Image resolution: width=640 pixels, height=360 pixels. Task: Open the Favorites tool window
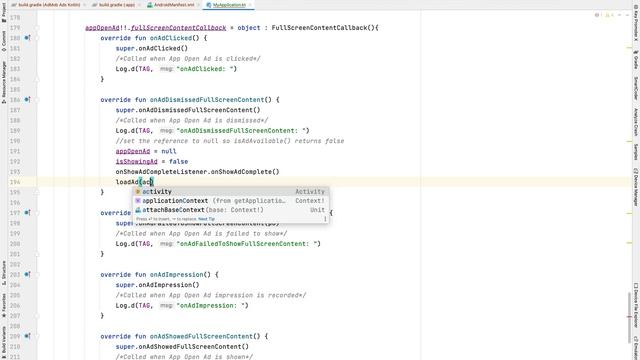[x=4, y=306]
